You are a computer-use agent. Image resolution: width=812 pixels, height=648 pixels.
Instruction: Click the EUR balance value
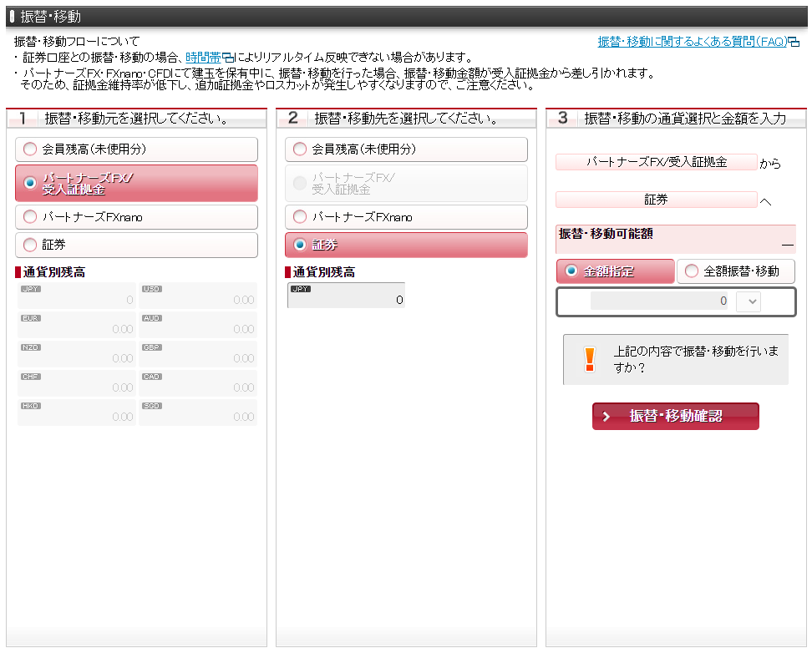[x=77, y=325]
